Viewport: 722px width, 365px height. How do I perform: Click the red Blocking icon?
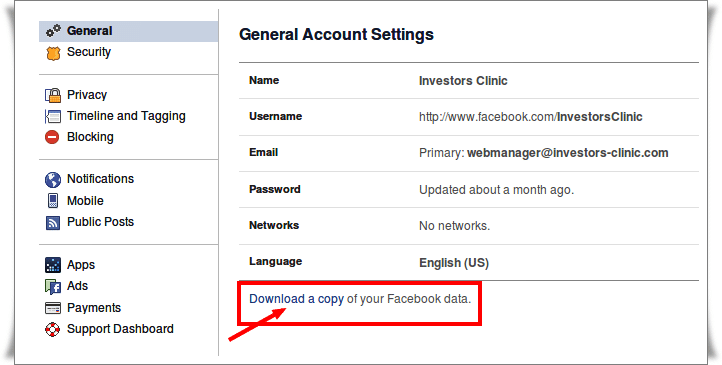(52, 137)
